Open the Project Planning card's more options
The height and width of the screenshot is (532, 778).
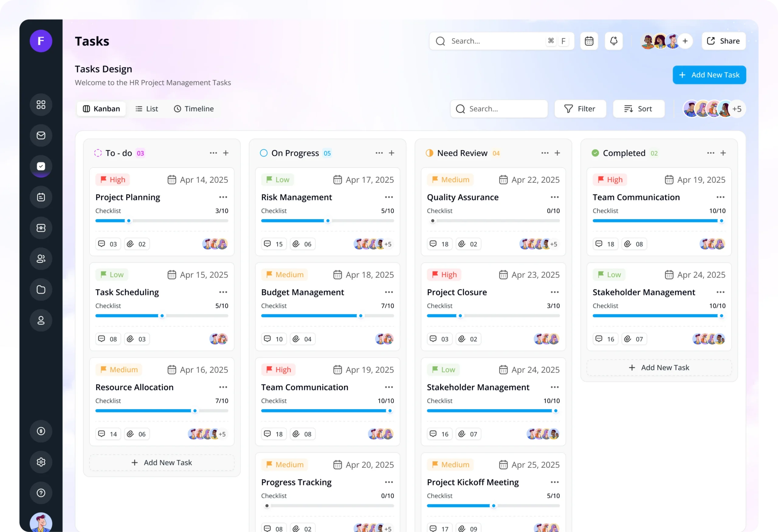tap(223, 197)
